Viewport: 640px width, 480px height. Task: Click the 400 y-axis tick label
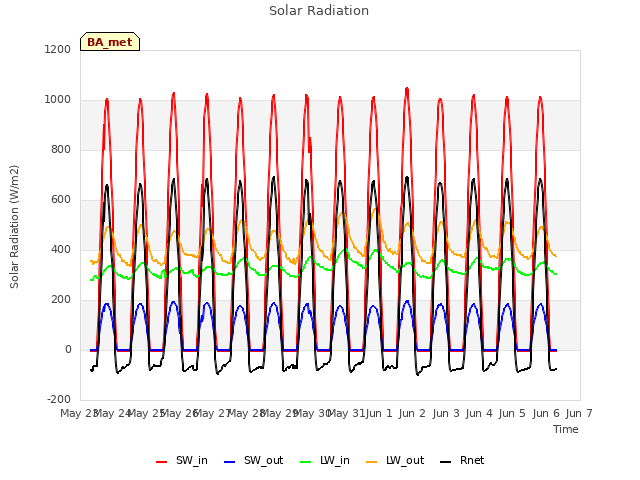(61, 249)
